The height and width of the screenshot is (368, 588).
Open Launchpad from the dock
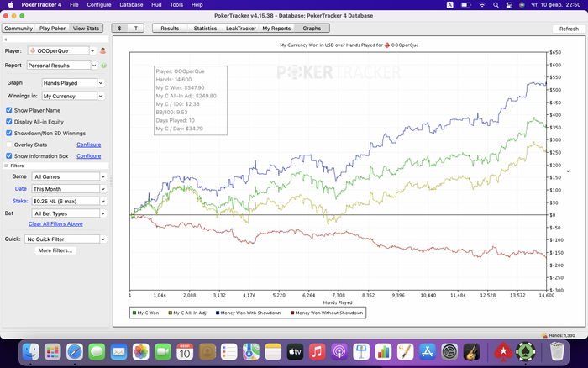(x=52, y=352)
